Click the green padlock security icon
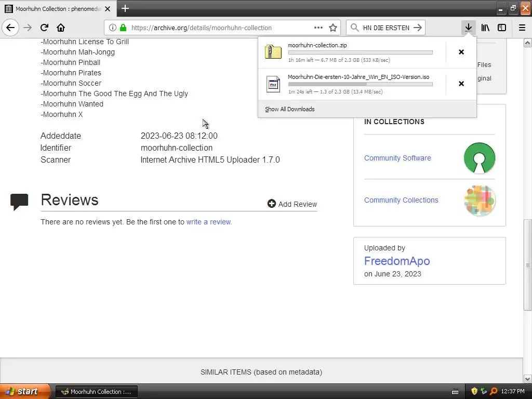Screen dimensions: 532x399 (123, 28)
